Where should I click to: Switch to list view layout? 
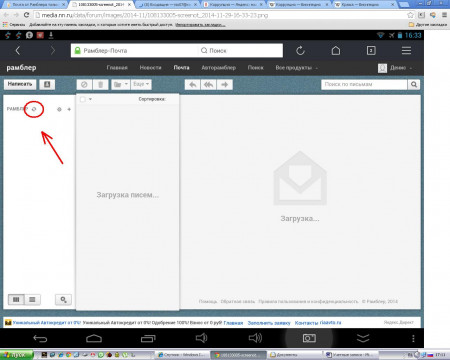(32, 299)
